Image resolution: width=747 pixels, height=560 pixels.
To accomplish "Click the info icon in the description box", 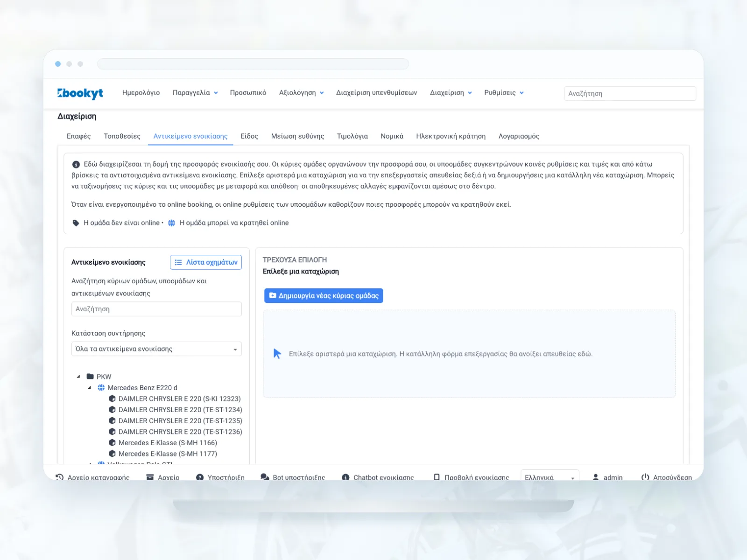I will tap(76, 164).
